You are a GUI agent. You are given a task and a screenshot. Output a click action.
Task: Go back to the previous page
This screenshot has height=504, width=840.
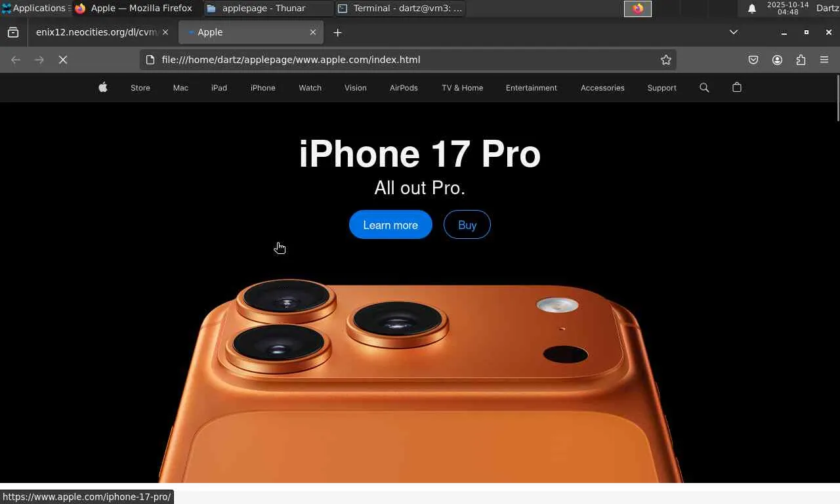click(x=16, y=60)
